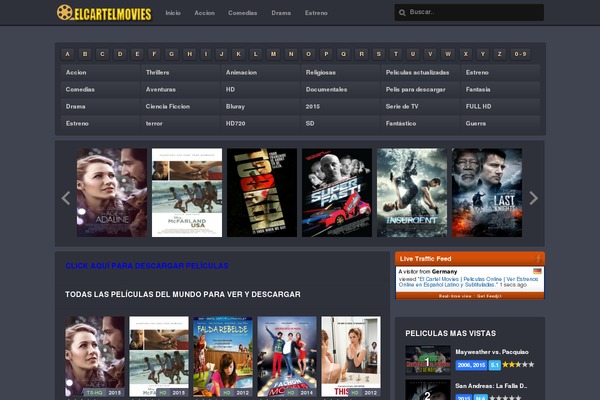Filter movies by letter K

[x=238, y=54]
